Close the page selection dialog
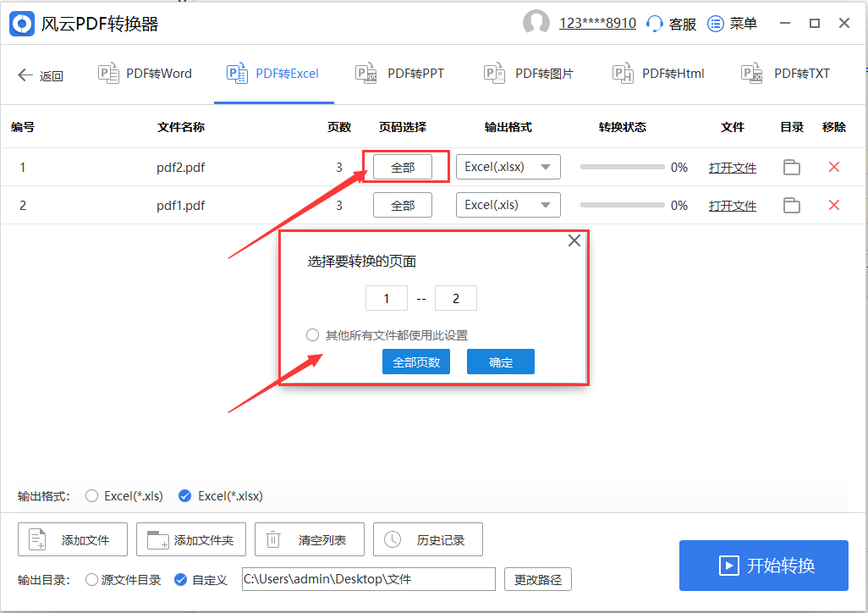Image resolution: width=868 pixels, height=613 pixels. click(x=574, y=240)
